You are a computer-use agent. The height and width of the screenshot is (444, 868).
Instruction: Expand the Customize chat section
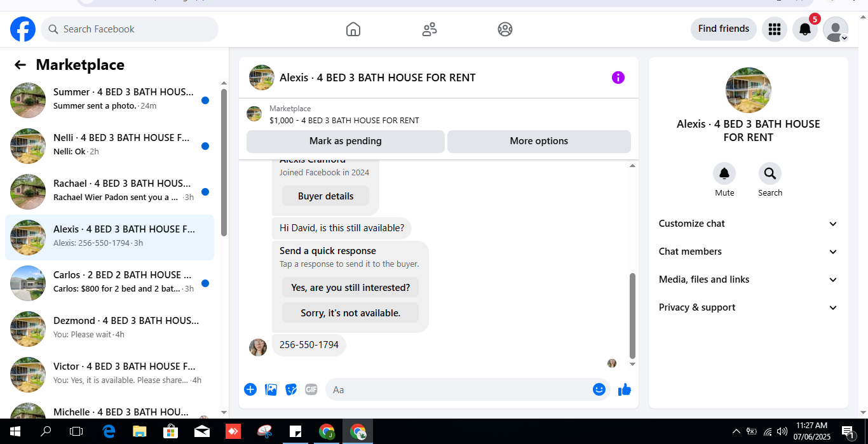pyautogui.click(x=749, y=224)
